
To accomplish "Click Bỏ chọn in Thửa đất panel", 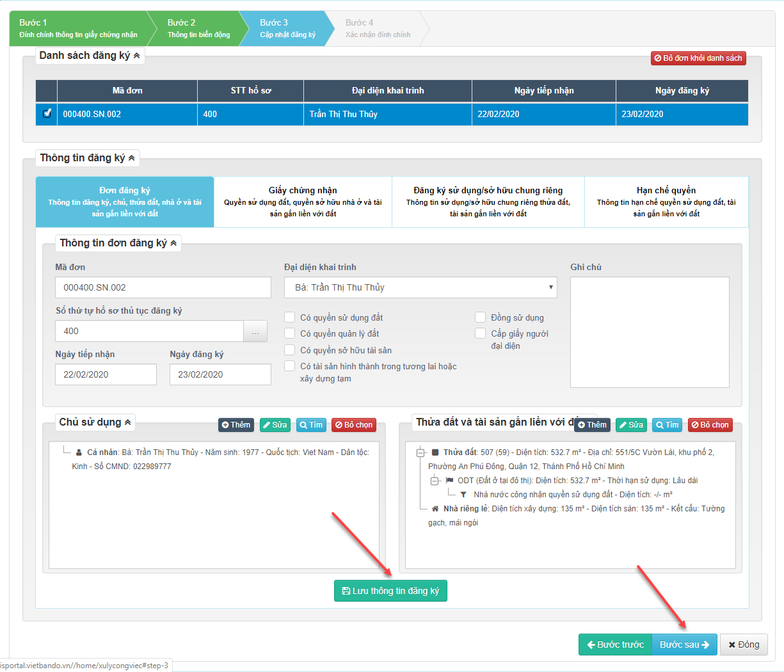I will point(710,425).
